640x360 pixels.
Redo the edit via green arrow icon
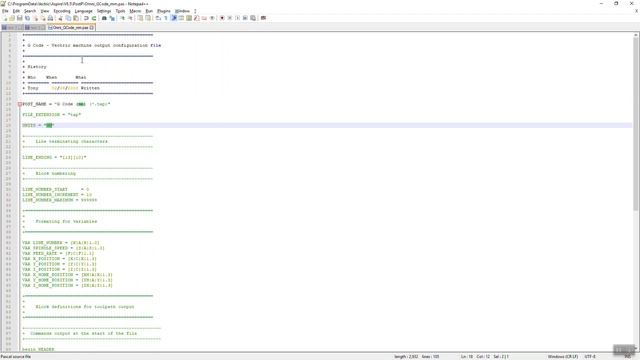94,18
